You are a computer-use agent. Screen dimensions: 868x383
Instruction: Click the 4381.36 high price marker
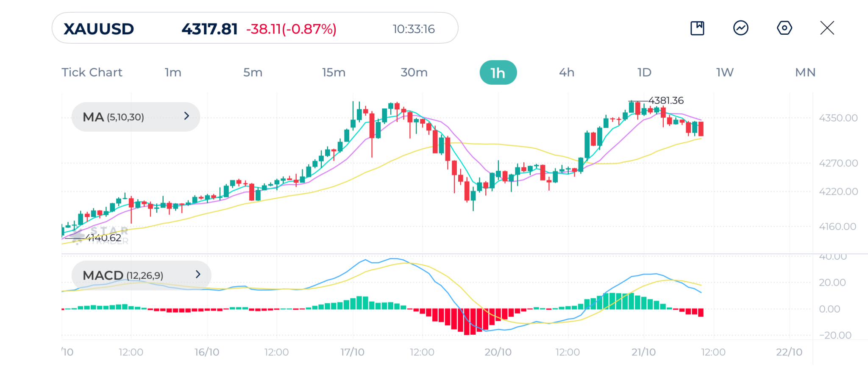tap(666, 100)
